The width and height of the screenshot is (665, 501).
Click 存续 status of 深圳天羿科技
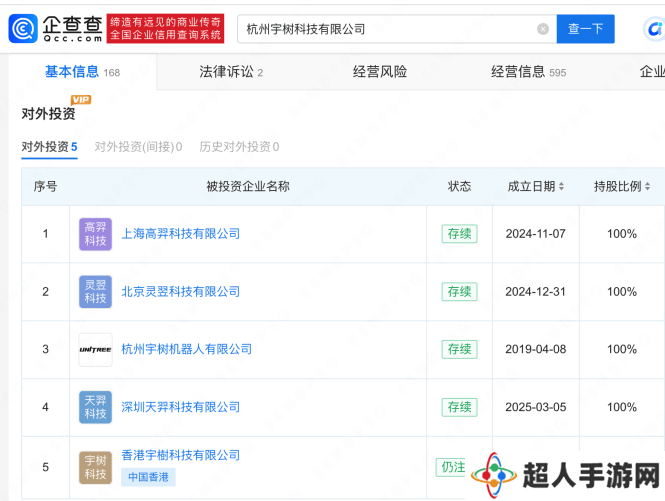459,407
